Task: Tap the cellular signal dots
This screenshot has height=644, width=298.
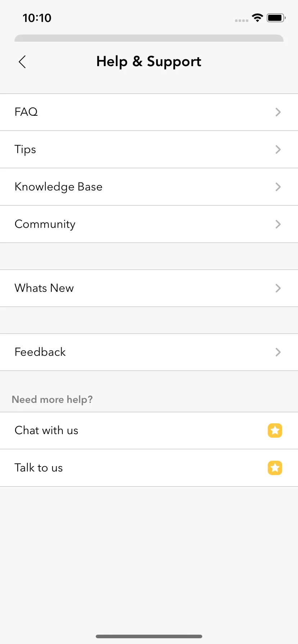Action: 241,20
